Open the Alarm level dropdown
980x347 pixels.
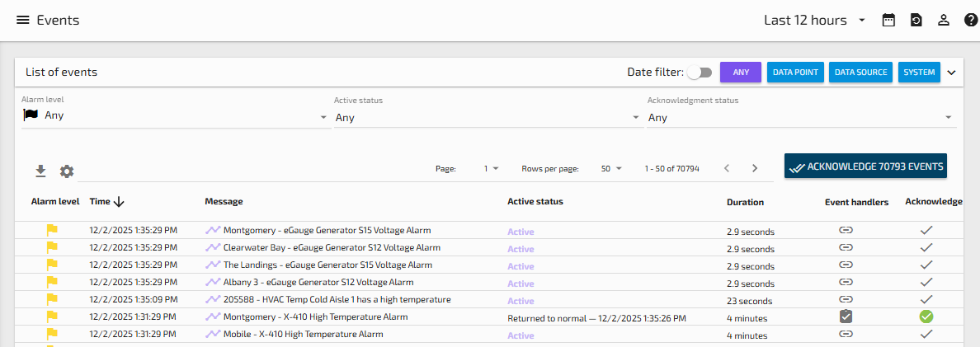[x=173, y=117]
